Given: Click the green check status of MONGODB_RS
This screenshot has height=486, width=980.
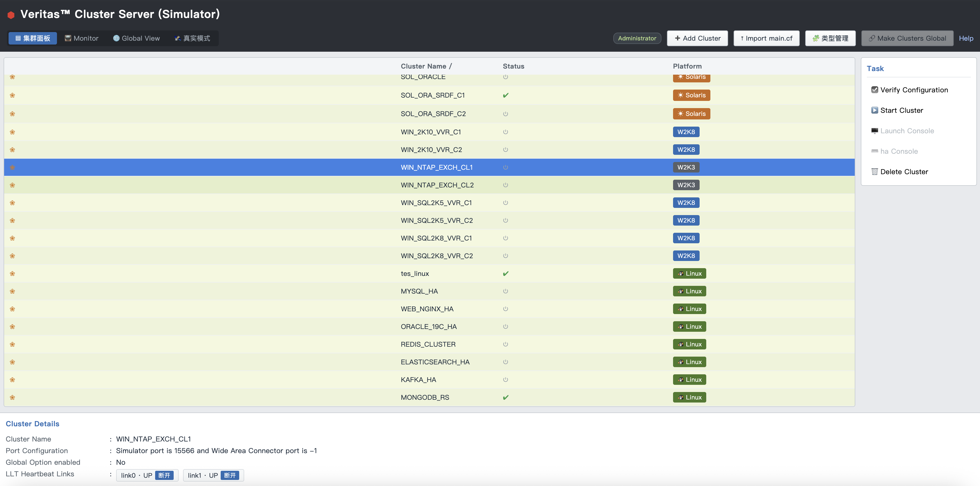Looking at the screenshot, I should (x=505, y=397).
